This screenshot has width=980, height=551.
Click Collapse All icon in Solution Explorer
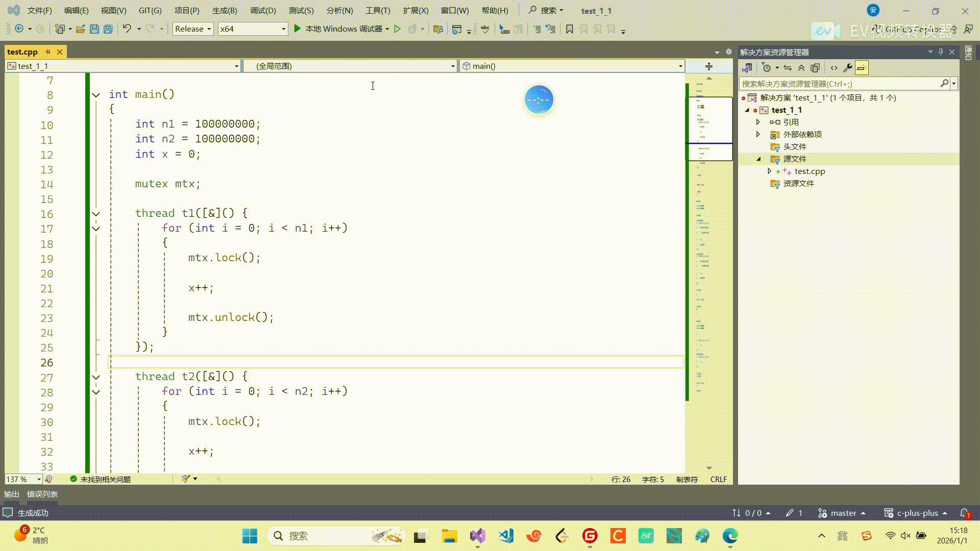tap(801, 68)
